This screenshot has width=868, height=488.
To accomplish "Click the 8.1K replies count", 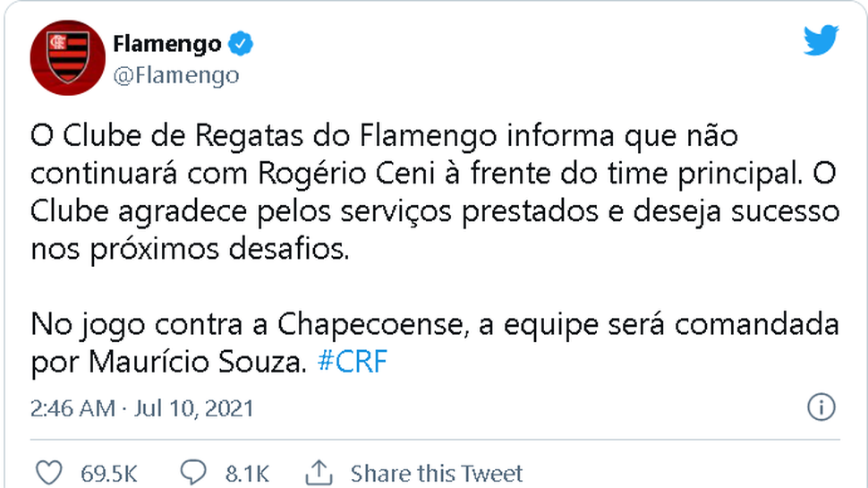I will pos(247,475).
